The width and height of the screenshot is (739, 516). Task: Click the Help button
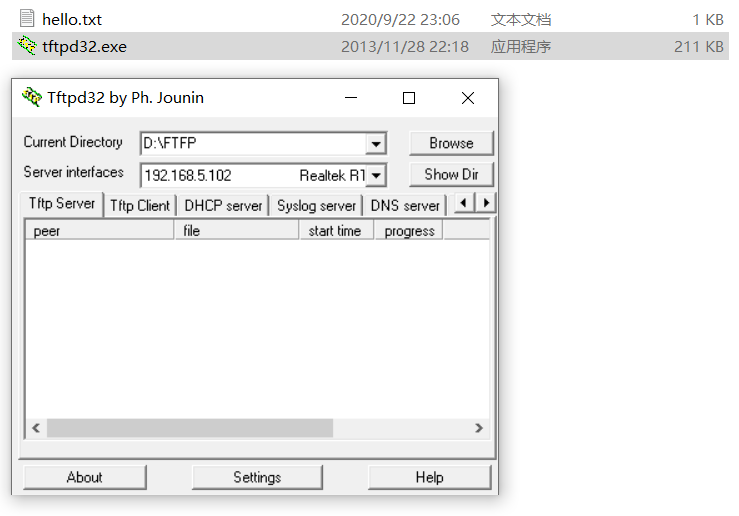pyautogui.click(x=429, y=477)
